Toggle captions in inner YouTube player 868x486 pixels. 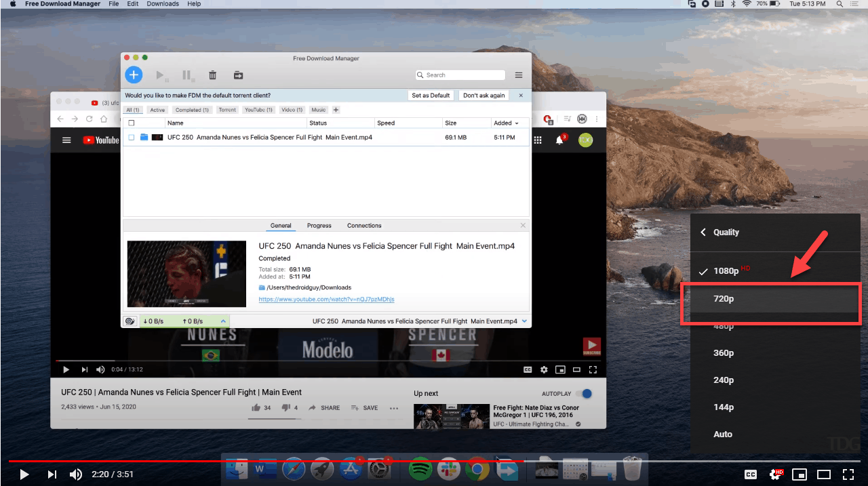tap(528, 369)
